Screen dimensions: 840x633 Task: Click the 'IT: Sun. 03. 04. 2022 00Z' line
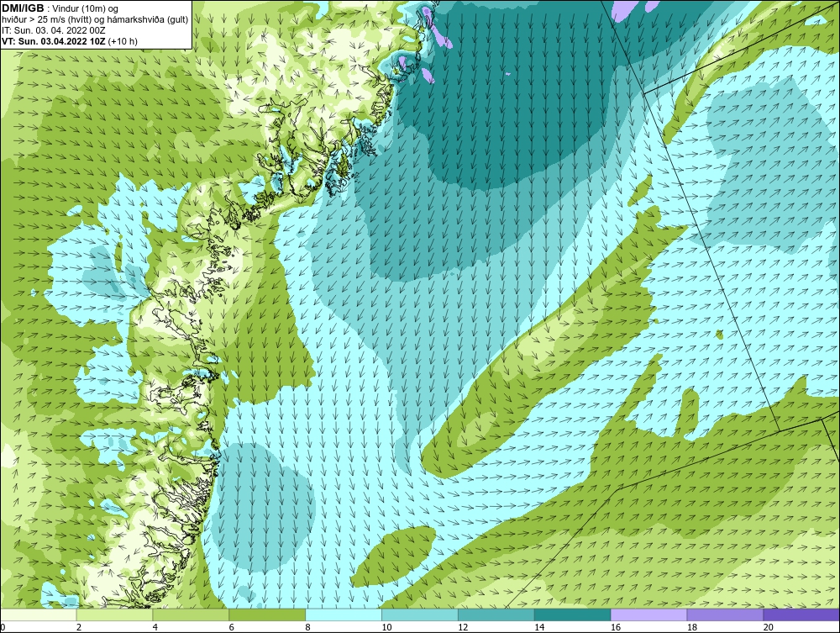coord(54,30)
